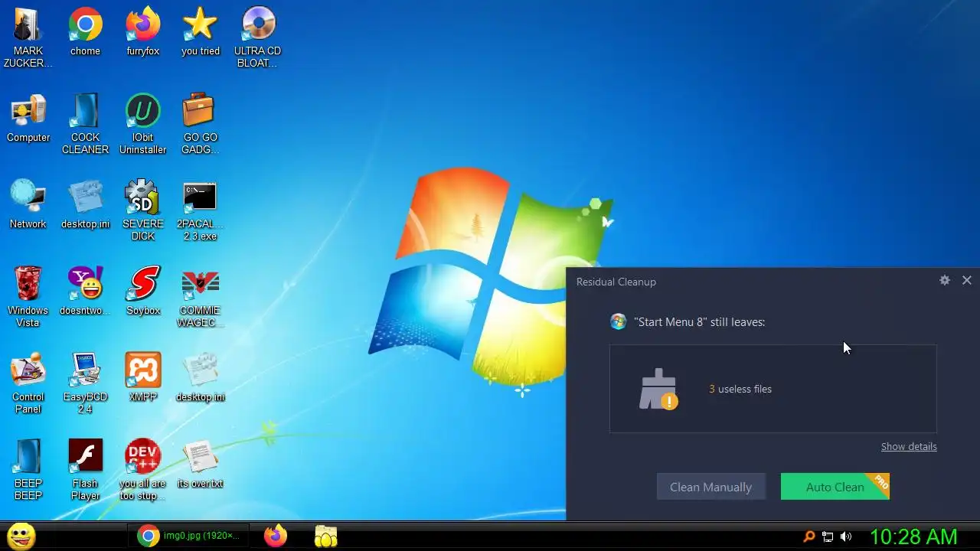Click the XMPP desktop shortcut

click(142, 378)
